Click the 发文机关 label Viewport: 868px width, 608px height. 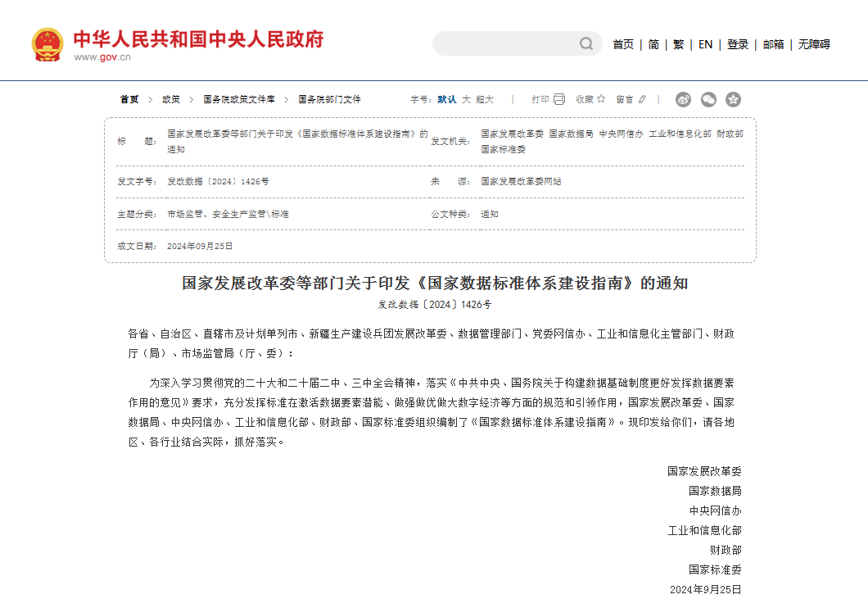[x=450, y=142]
